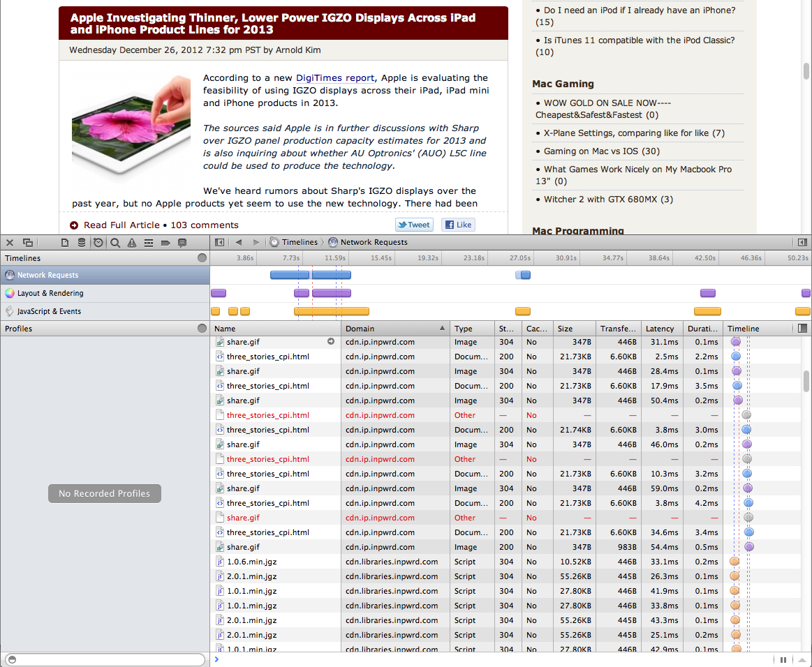The height and width of the screenshot is (667, 812).
Task: Click the JavaScript & Events script icon
Action: point(10,311)
